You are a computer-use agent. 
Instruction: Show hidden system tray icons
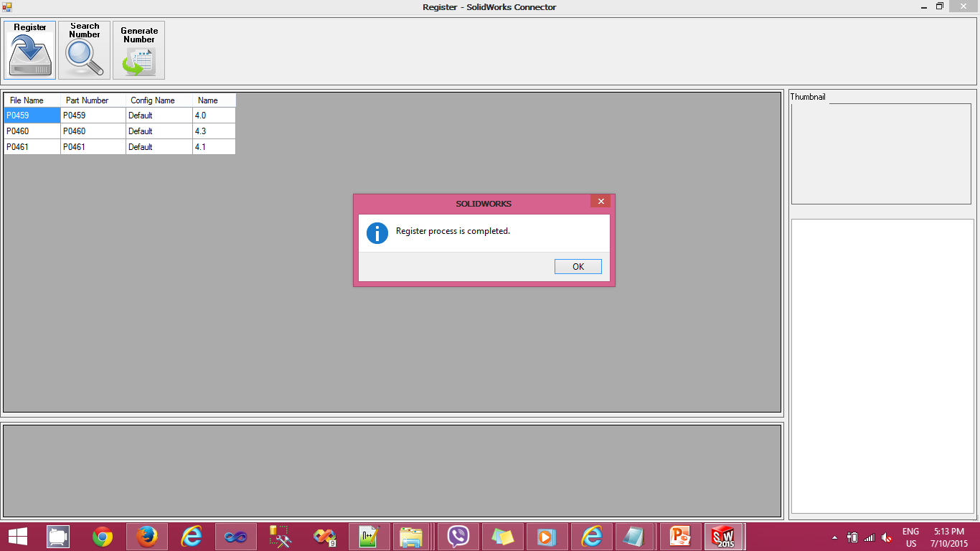click(x=834, y=537)
